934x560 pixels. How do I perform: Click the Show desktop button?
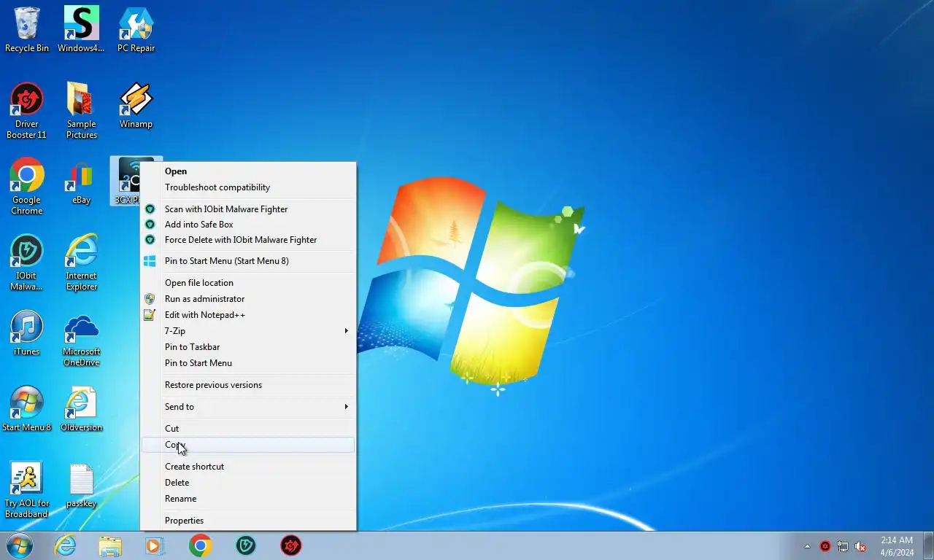tap(928, 546)
